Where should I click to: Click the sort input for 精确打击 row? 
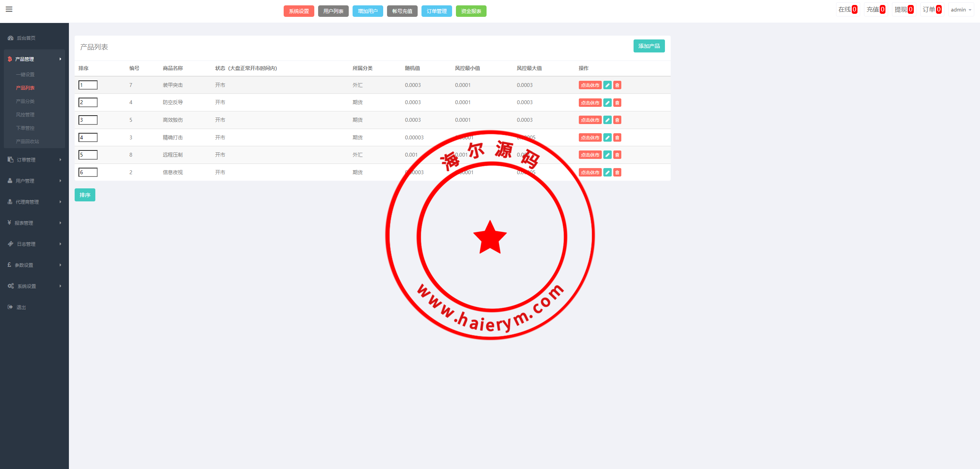click(x=88, y=137)
